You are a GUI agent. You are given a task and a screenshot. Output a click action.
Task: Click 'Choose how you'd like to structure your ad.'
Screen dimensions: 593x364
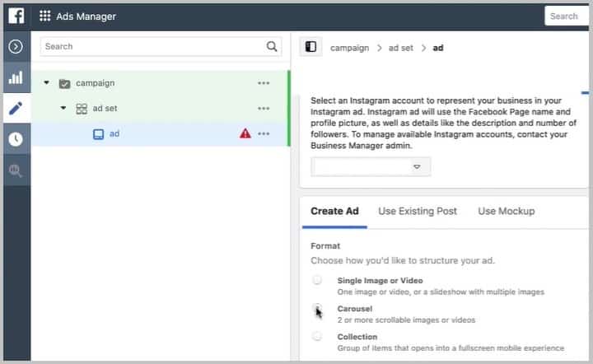click(x=403, y=260)
